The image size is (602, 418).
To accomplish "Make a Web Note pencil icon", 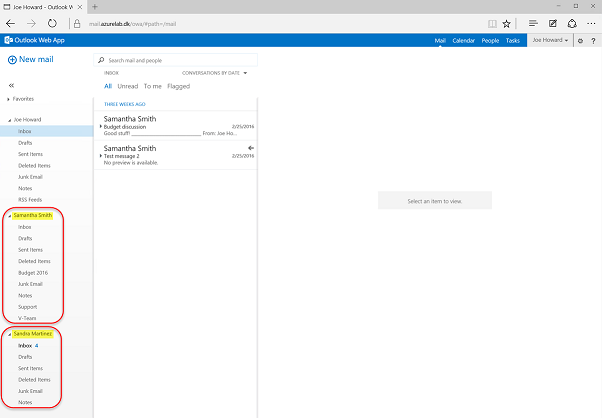I will [x=552, y=23].
